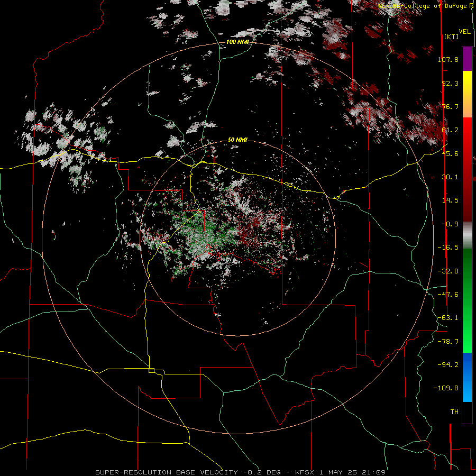The width and height of the screenshot is (476, 476).
Task: Click the SUPER-RESOLUTION BASE VELOCITY caption
Action: tap(167, 472)
